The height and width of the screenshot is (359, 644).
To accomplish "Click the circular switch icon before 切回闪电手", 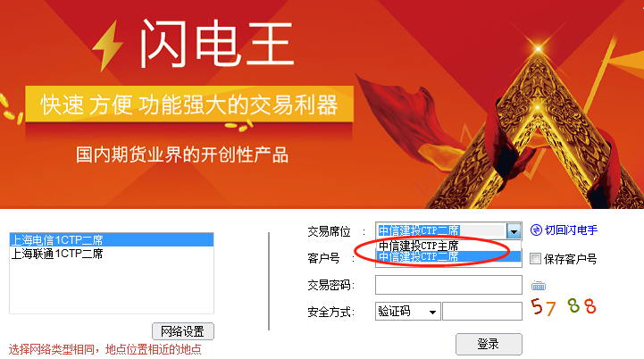I will (536, 230).
